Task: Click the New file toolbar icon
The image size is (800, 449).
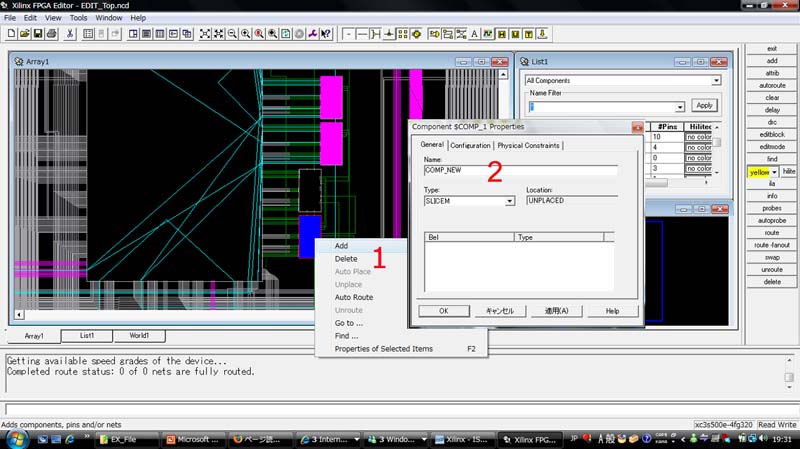Action: [11, 34]
